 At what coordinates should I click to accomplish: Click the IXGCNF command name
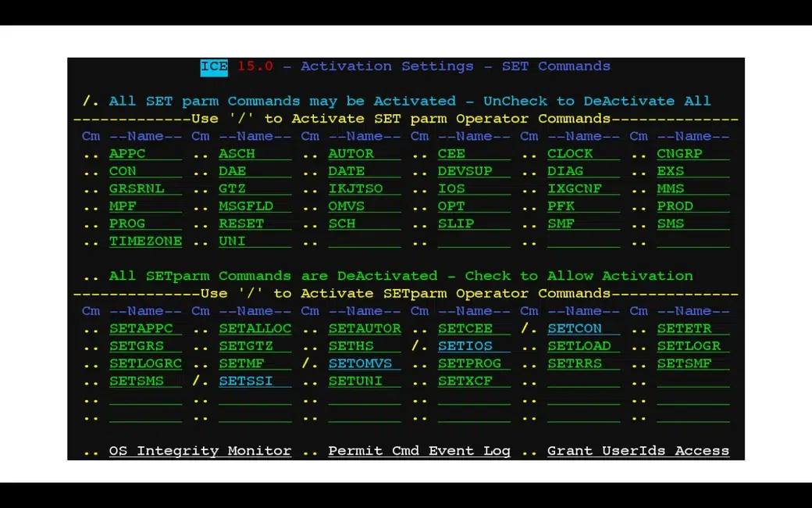[x=575, y=189]
